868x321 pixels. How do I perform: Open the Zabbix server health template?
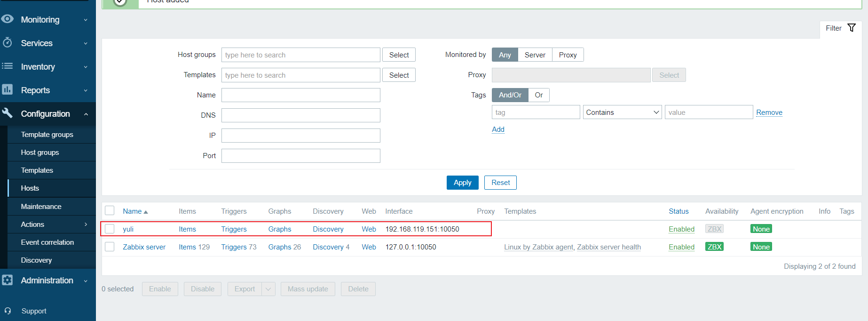[x=609, y=247]
